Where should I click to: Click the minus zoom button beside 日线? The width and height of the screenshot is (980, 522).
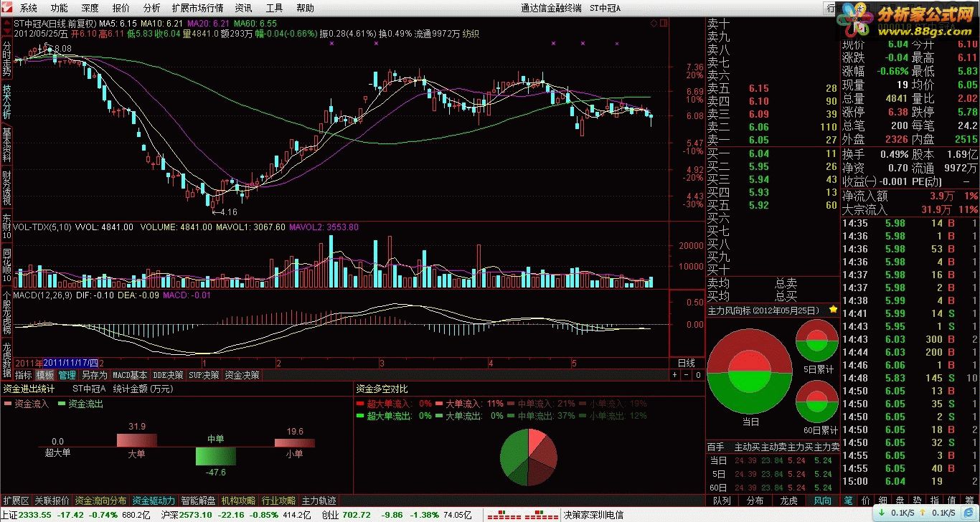coord(687,375)
